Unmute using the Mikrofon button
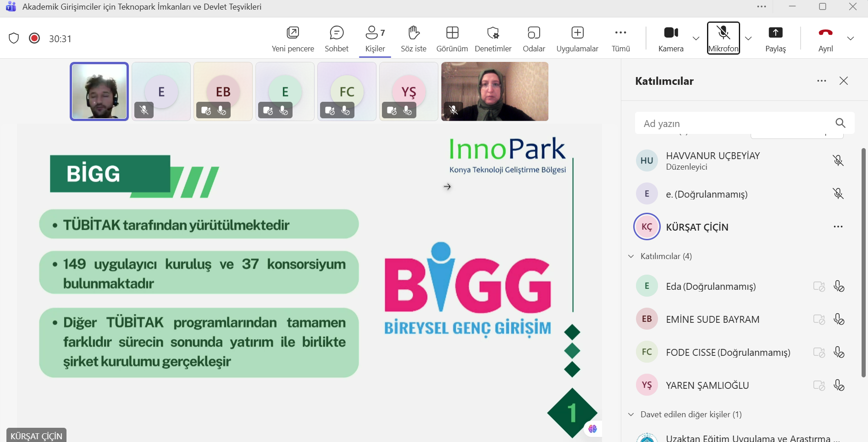868x442 pixels. pyautogui.click(x=723, y=39)
